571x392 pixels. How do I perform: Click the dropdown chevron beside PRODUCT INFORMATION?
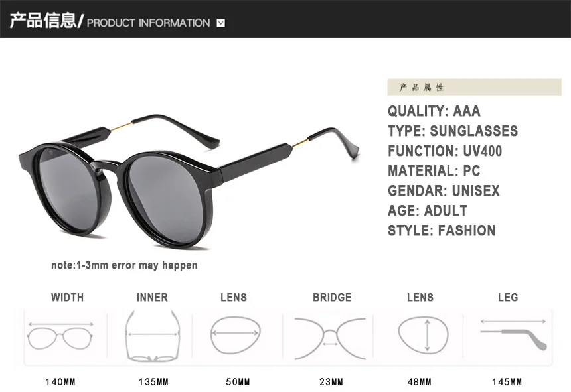[x=220, y=23]
